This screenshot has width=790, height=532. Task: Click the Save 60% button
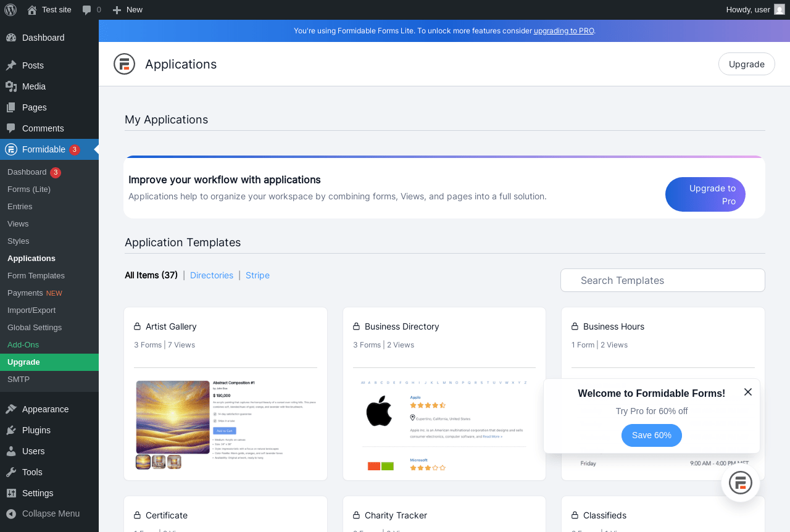point(652,435)
